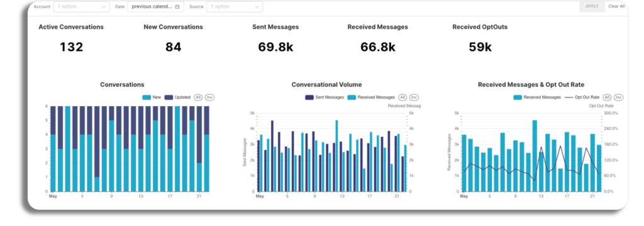Click Inv button in Opt Out Rate chart legend
This screenshot has height=226, width=644.
(619, 97)
